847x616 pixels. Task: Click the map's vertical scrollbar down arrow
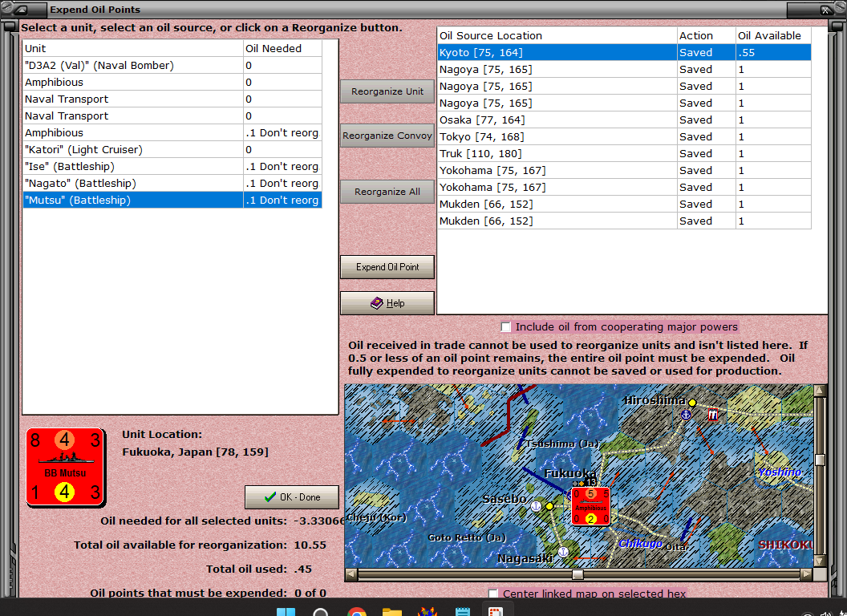(x=820, y=561)
